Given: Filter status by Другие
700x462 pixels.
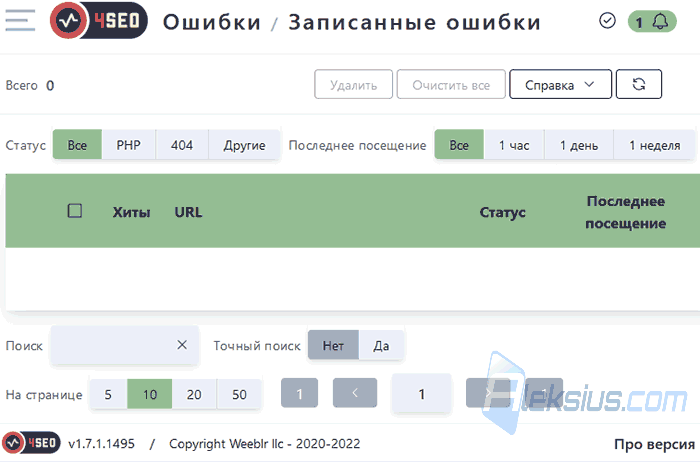Looking at the screenshot, I should [244, 145].
